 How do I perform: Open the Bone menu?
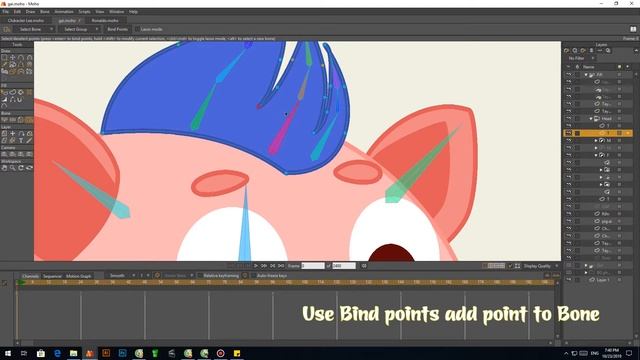(44, 12)
